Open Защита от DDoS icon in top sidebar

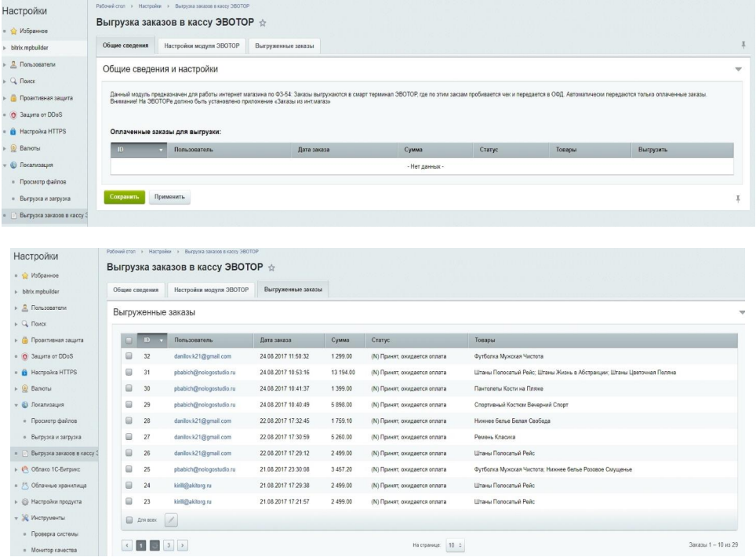(x=13, y=115)
